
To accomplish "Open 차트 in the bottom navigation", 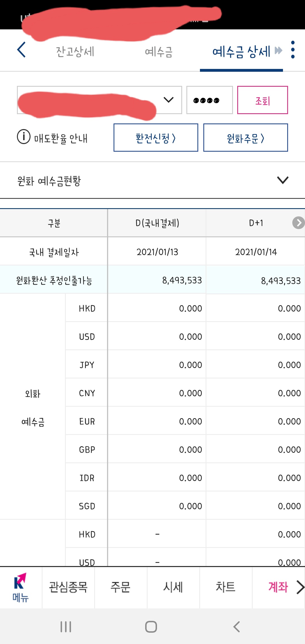I will point(226,588).
